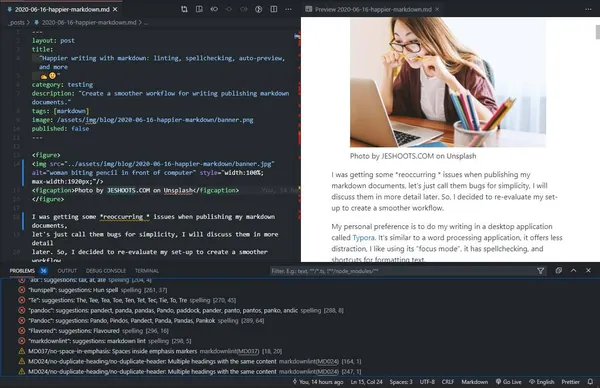Change indentation via Spaces: 3
The image size is (600, 388).
click(401, 382)
